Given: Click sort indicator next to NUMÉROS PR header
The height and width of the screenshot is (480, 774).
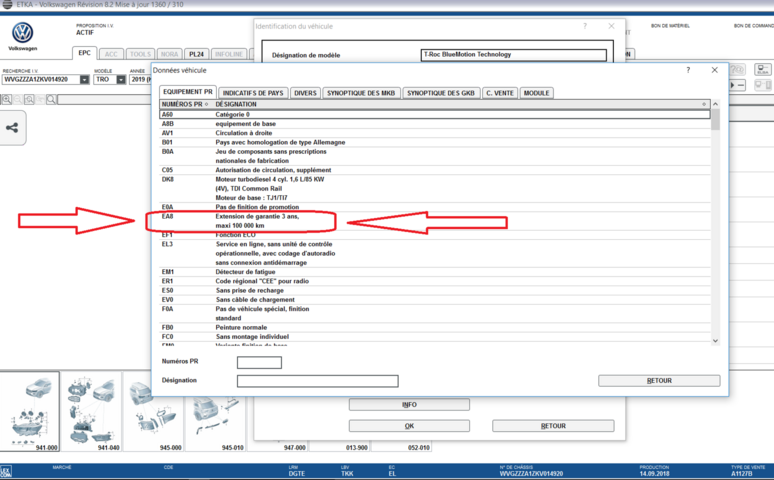Looking at the screenshot, I should tap(206, 104).
